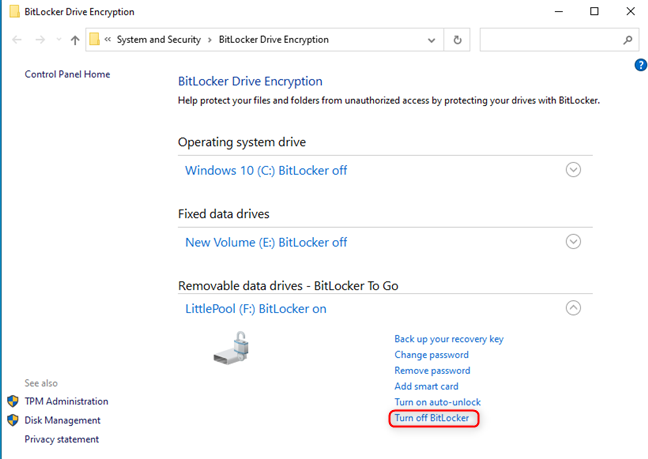The height and width of the screenshot is (459, 648).
Task: Expand the New Volume (E:) drive section
Action: pos(573,242)
